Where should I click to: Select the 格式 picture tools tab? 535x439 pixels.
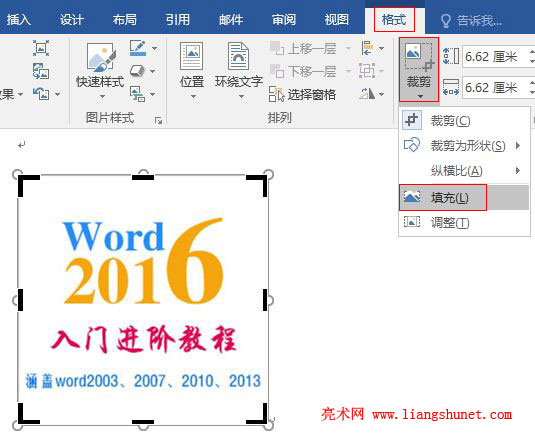point(394,20)
